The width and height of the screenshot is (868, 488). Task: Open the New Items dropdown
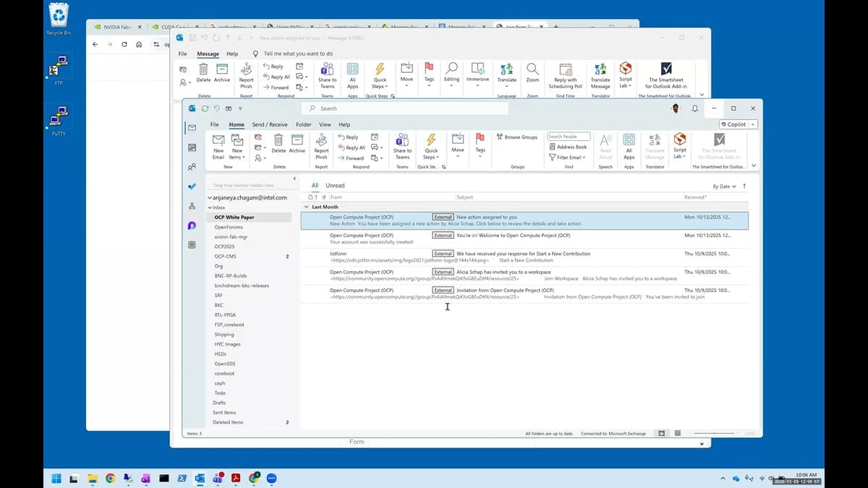click(x=237, y=147)
